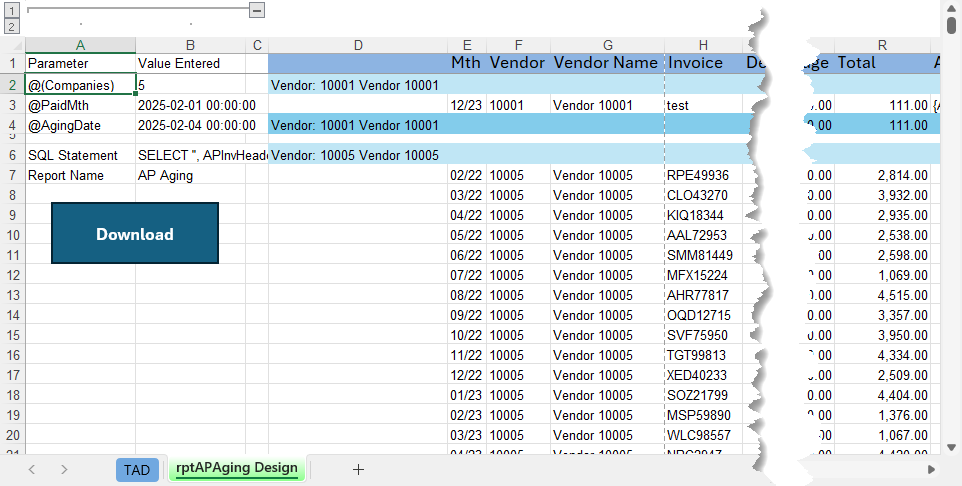Select invoice TGT99813 cell
This screenshot has width=962, height=486.
(703, 355)
